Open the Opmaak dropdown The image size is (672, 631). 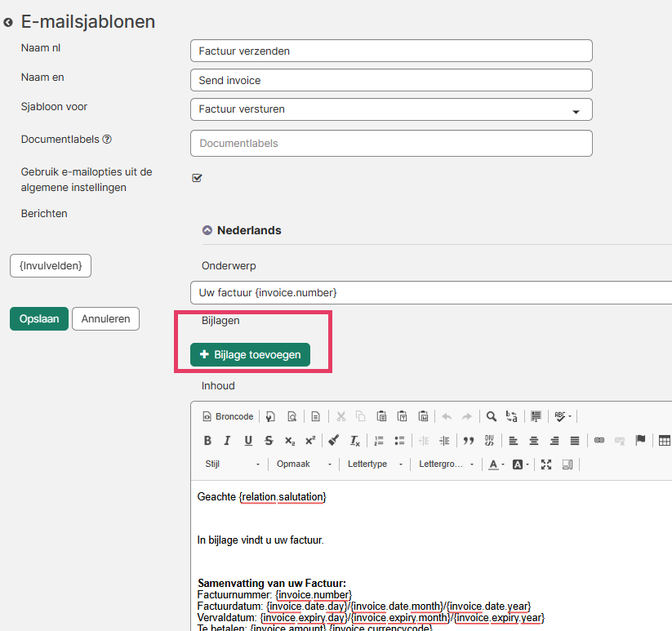point(304,464)
